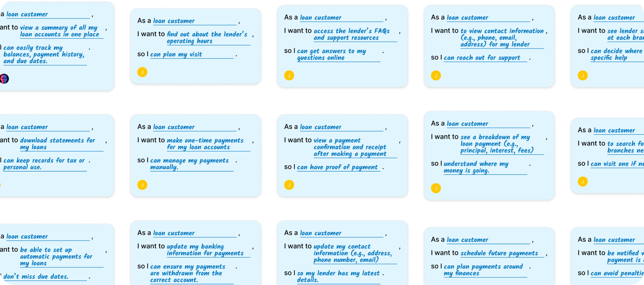
Task: Click the J avatar on search branches card
Action: click(x=582, y=181)
